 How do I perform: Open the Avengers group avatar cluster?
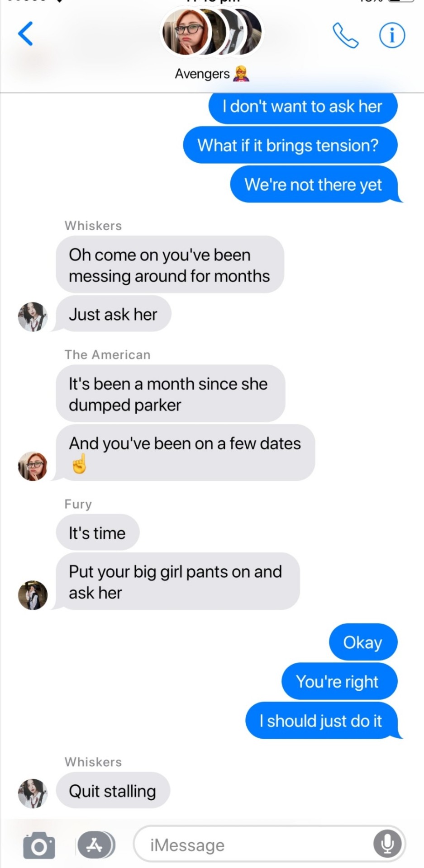[x=212, y=33]
